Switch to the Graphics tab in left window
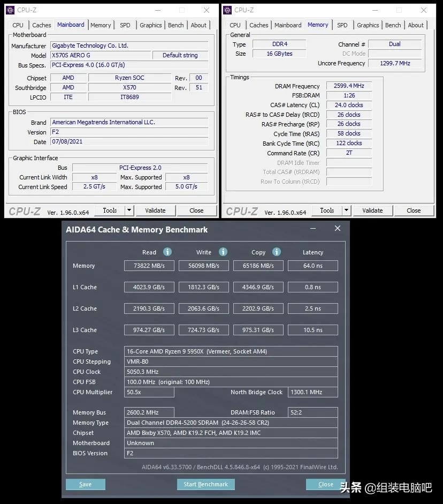 [150, 25]
